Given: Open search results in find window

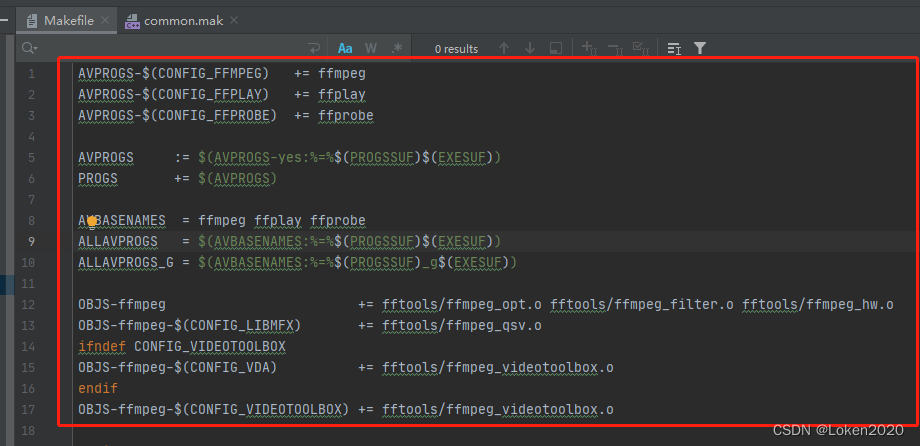Looking at the screenshot, I should point(556,49).
